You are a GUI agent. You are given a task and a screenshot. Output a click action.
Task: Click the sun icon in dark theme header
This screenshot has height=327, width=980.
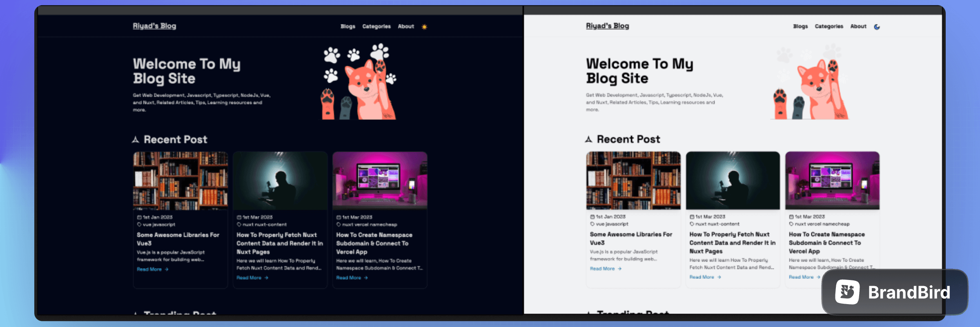click(x=424, y=27)
